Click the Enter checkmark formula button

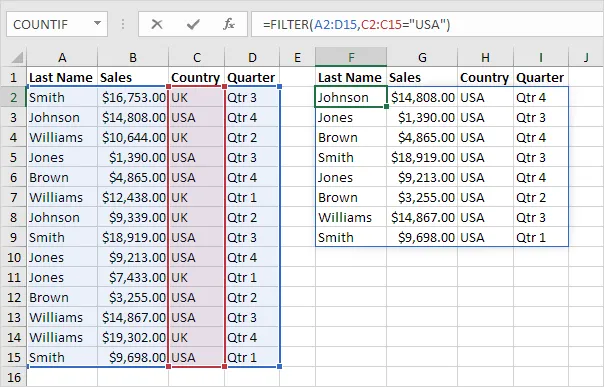(x=193, y=24)
